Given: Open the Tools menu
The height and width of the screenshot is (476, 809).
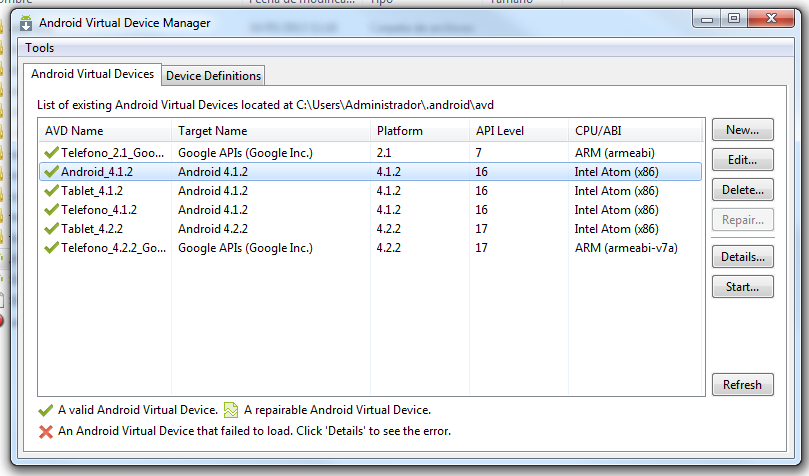Looking at the screenshot, I should pyautogui.click(x=40, y=48).
